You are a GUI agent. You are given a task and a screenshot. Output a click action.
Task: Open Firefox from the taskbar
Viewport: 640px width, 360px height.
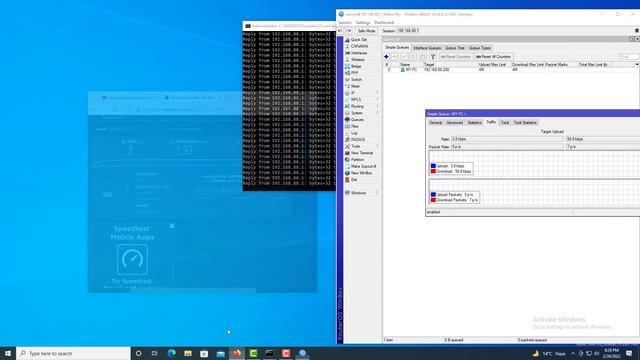pos(237,353)
